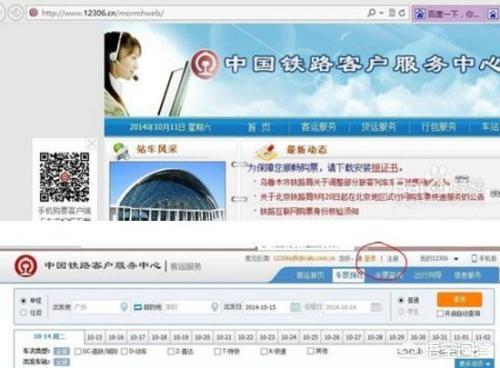
Task: Expand the 更多选项 more options dropdown
Action: tap(475, 363)
